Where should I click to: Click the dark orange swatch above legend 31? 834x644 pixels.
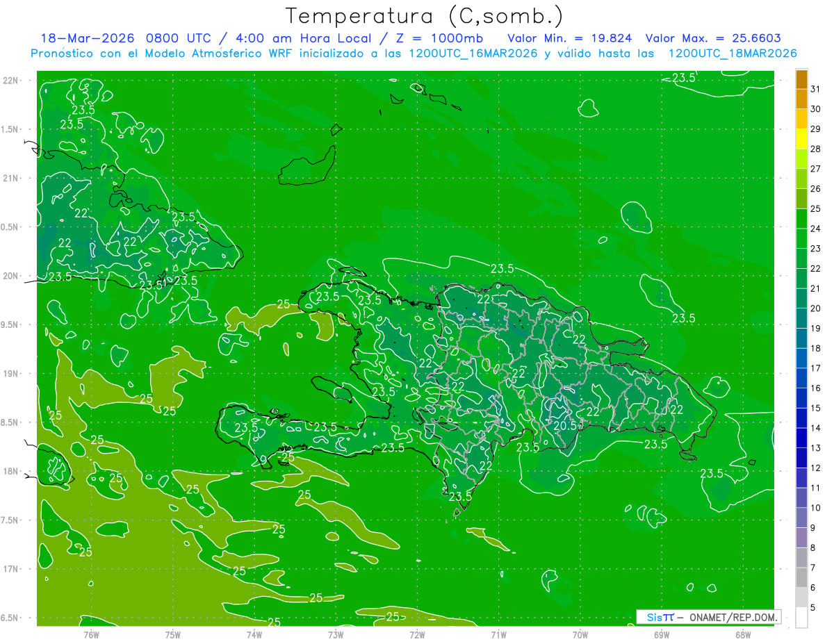801,79
